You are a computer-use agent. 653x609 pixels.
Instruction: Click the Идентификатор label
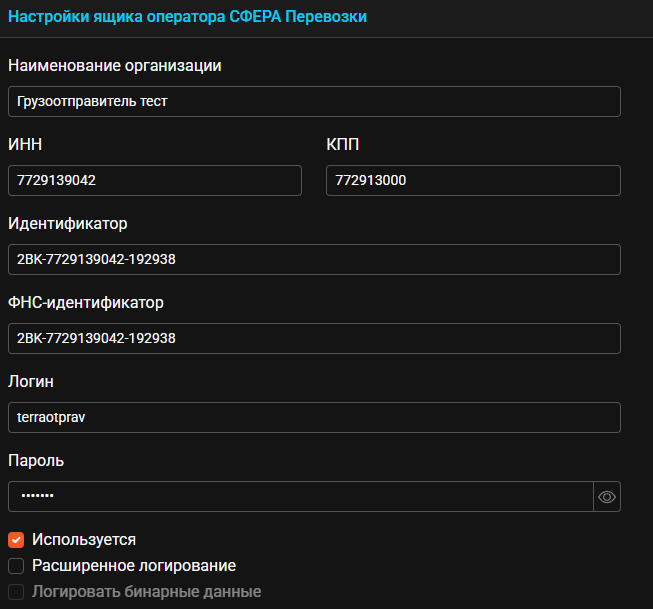[67, 224]
